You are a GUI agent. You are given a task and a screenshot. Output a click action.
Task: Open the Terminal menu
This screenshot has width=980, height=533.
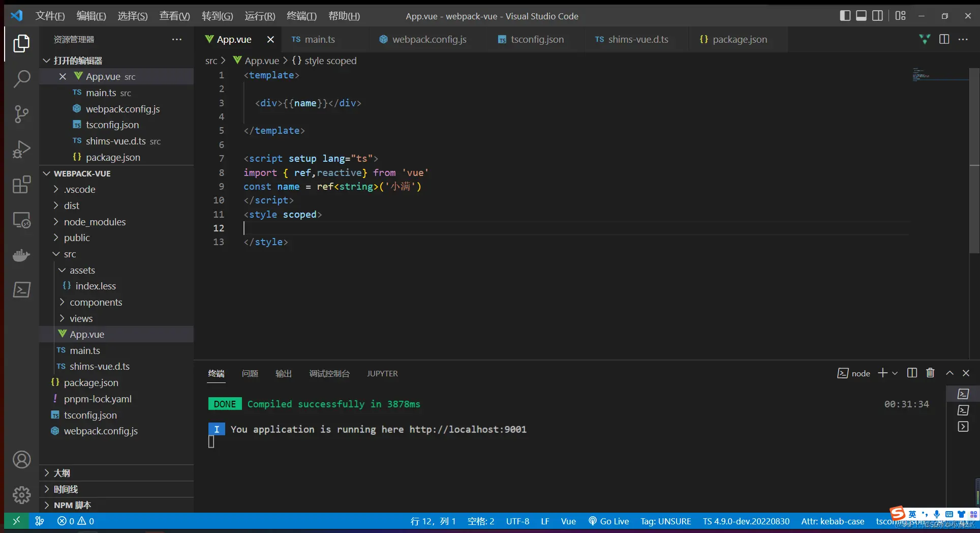(x=301, y=16)
